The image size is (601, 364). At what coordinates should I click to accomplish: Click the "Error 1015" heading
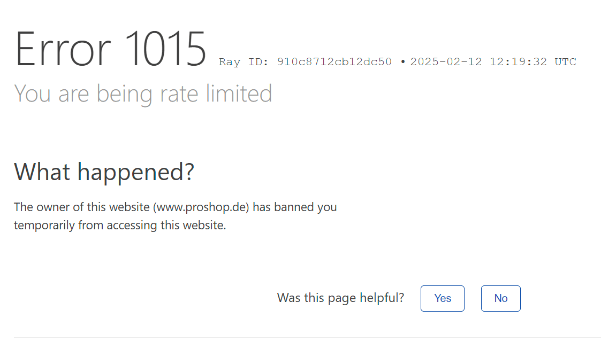tap(111, 49)
